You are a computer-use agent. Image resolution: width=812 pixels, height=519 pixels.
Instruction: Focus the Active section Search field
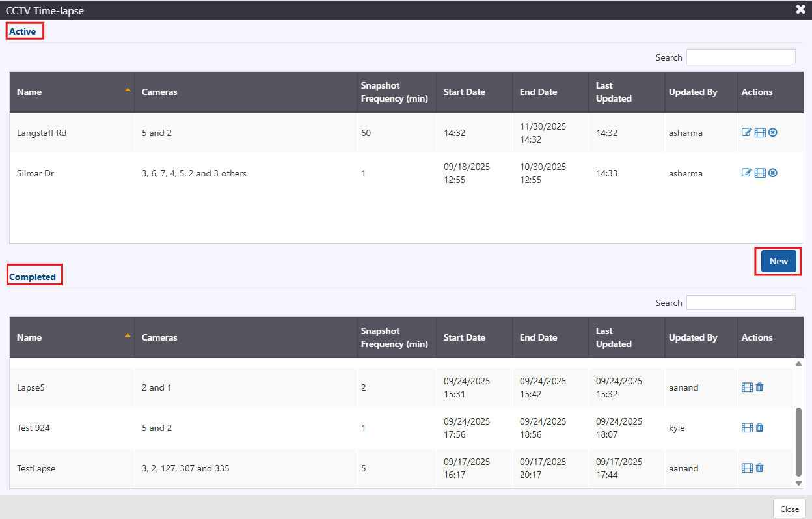coord(740,57)
